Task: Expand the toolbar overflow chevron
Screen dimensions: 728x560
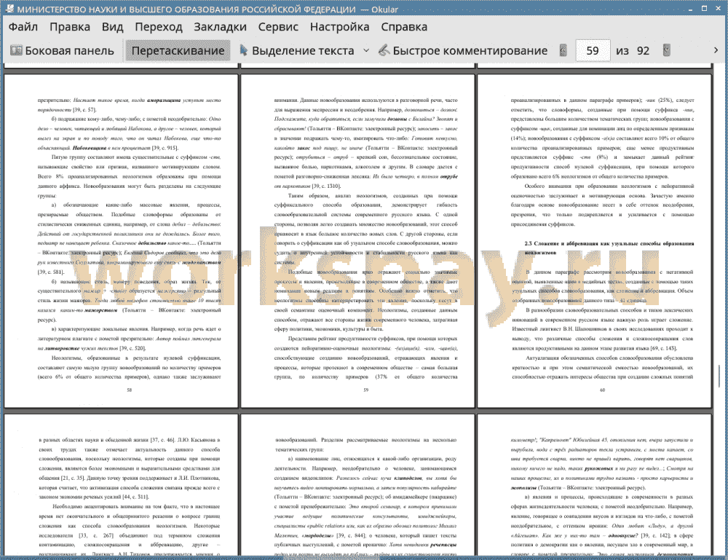Action: click(716, 50)
